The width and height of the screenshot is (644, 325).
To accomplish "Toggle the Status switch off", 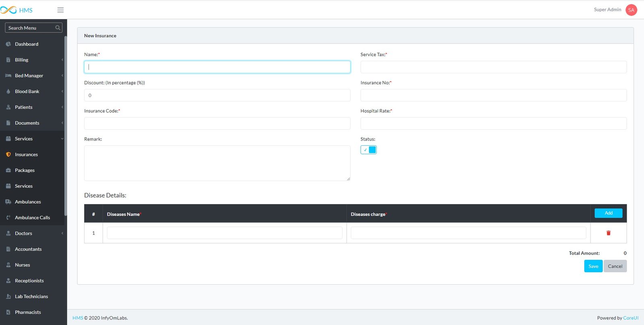I will 368,150.
